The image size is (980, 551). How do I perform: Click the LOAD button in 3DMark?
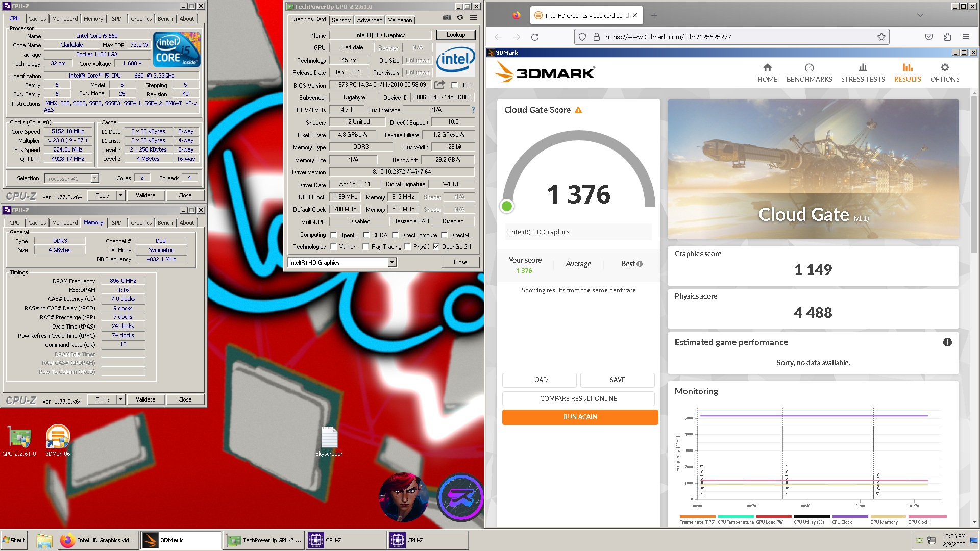(540, 380)
